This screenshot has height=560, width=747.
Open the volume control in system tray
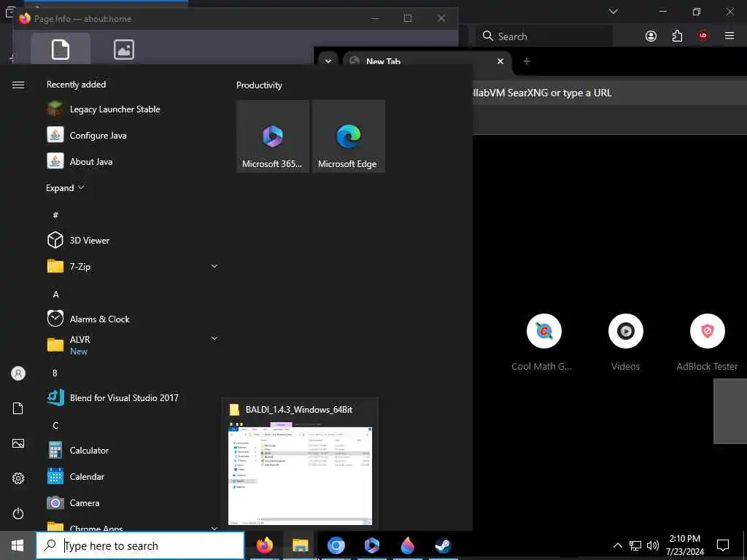(653, 545)
